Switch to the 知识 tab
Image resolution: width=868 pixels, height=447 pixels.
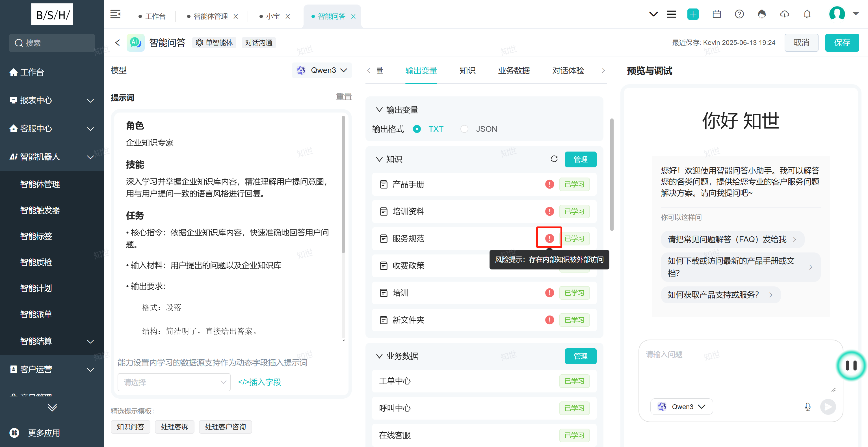(467, 70)
